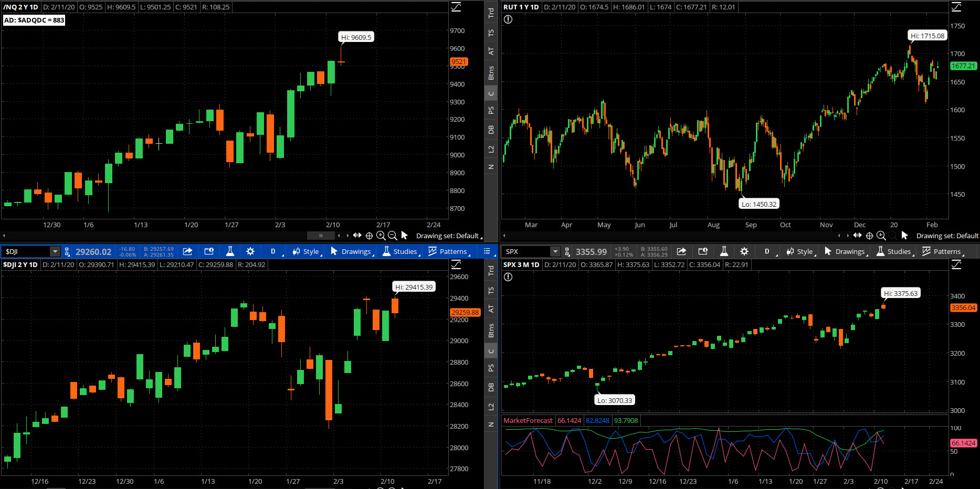Open Drawing set Default menu on RUT chart

coord(947,236)
